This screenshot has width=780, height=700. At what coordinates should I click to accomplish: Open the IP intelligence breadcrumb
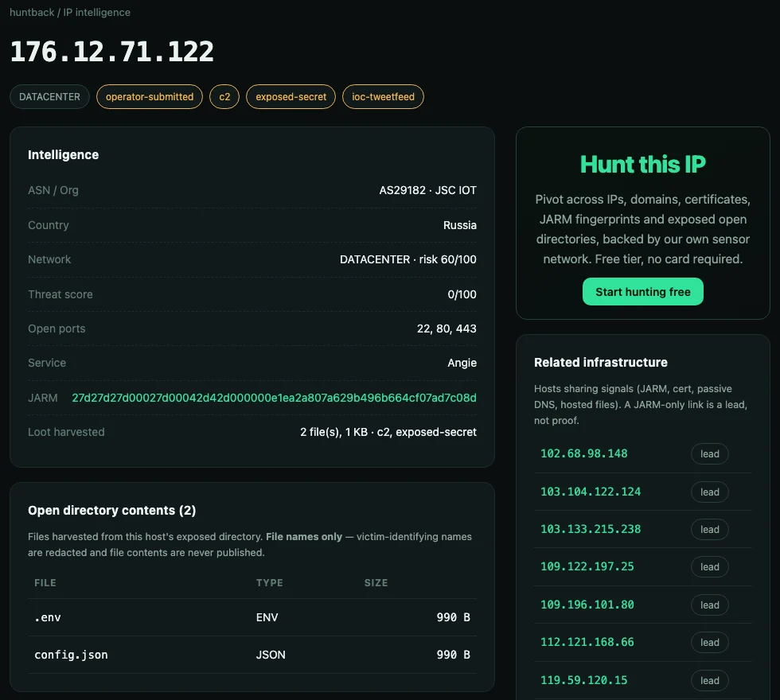pos(96,13)
